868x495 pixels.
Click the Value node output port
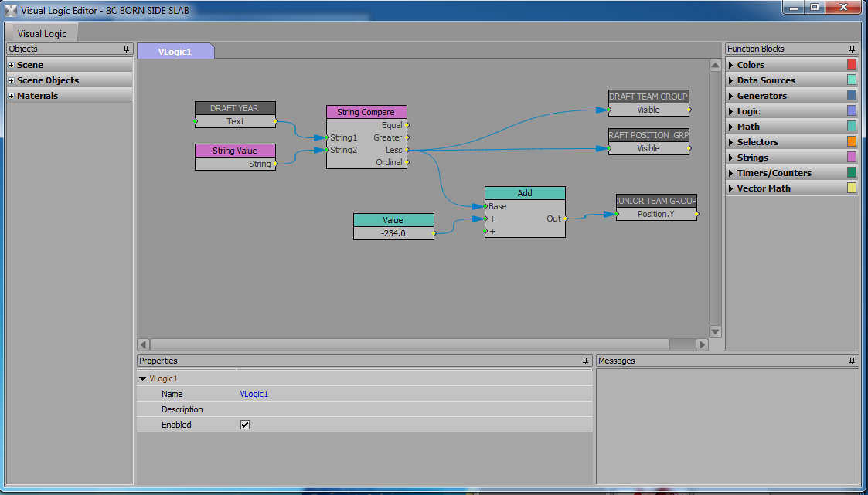point(434,232)
